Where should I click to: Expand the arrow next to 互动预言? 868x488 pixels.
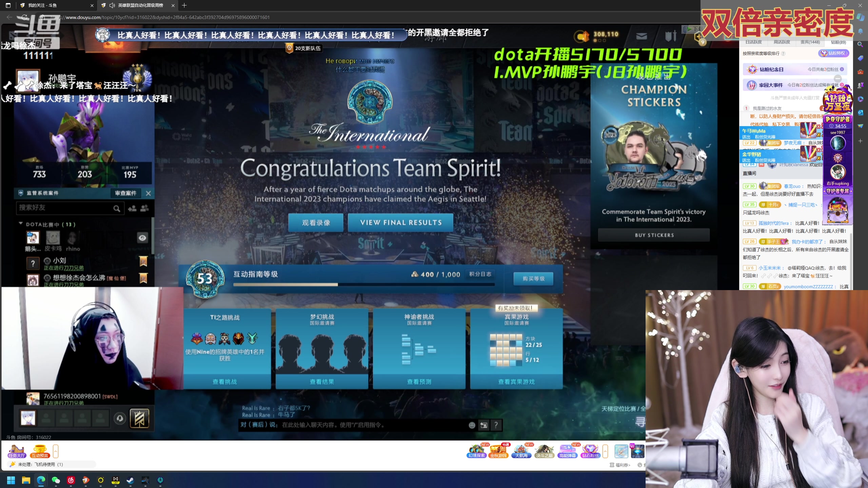pos(56,451)
